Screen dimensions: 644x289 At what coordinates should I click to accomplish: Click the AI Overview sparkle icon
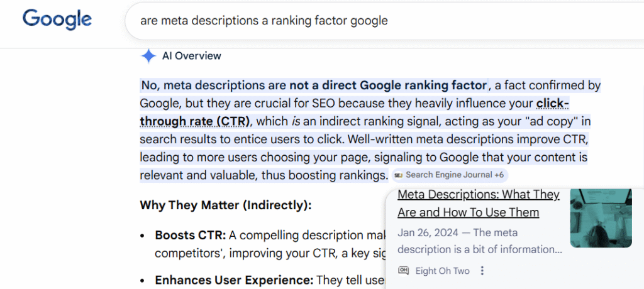pos(148,56)
